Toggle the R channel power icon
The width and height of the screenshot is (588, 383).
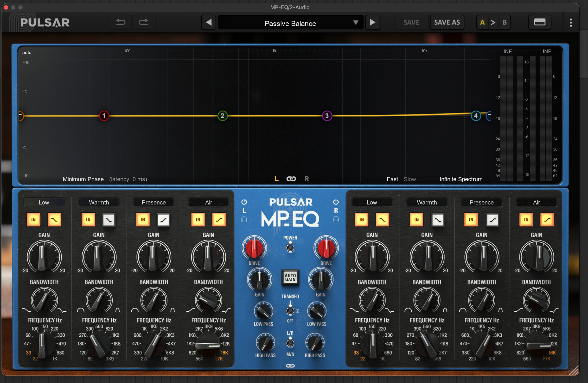coord(336,202)
